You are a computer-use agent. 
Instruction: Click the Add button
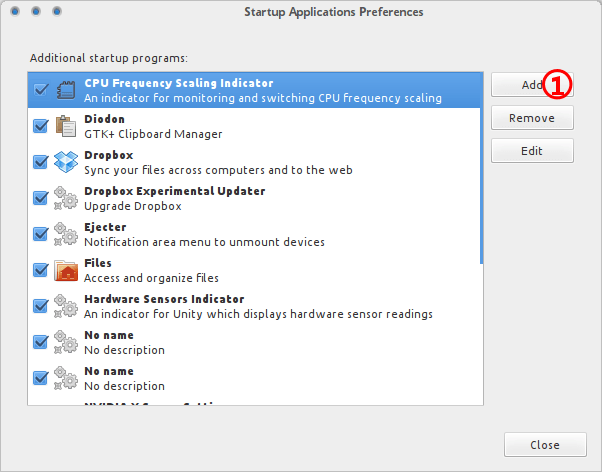point(532,85)
